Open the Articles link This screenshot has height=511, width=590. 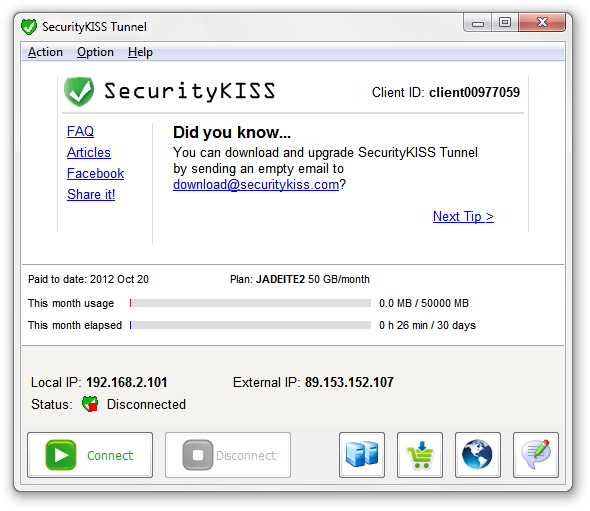(89, 152)
